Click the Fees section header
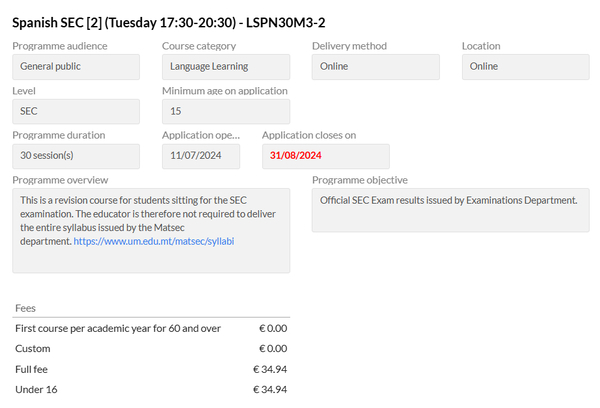This screenshot has width=600, height=408. [x=27, y=308]
